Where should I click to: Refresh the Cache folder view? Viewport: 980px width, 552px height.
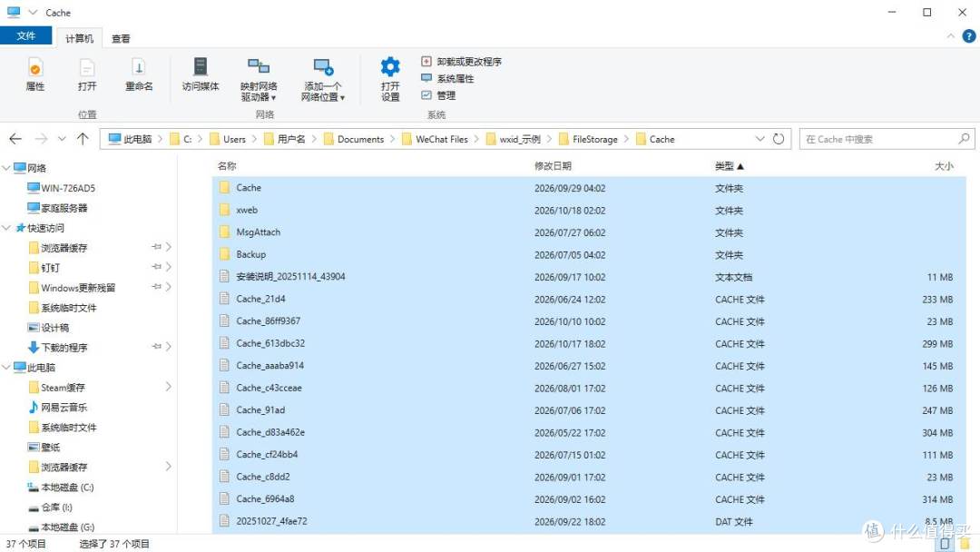coord(779,139)
